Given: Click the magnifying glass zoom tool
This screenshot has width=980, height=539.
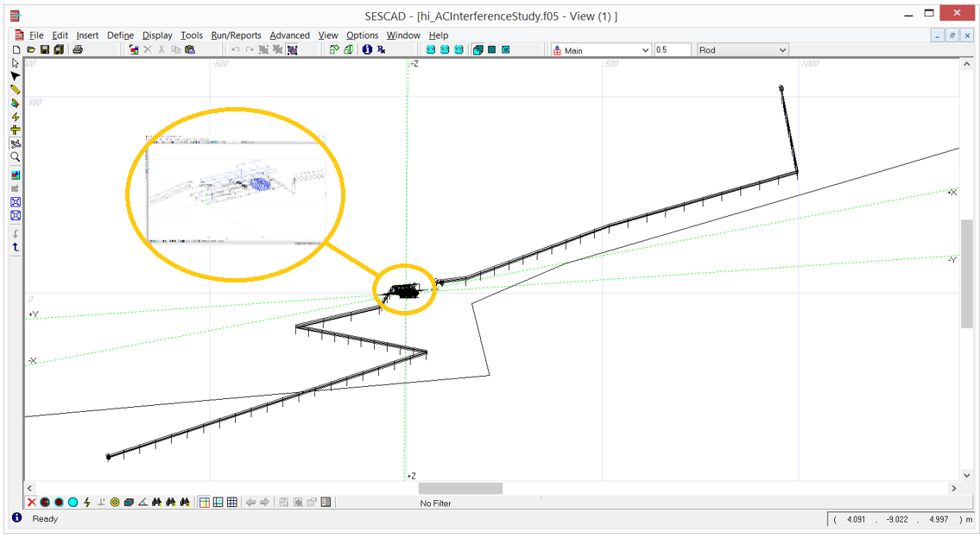Looking at the screenshot, I should click(x=16, y=158).
